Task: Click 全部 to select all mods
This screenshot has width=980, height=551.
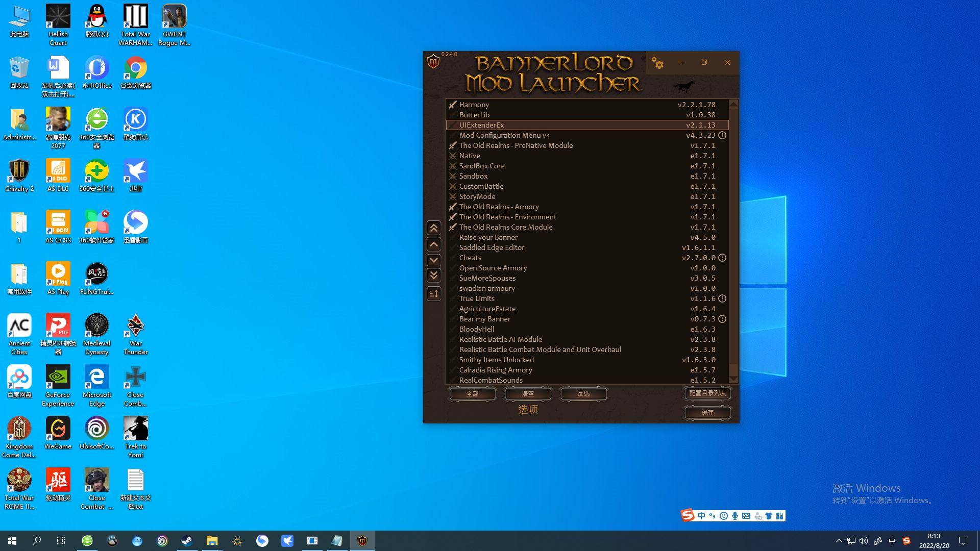Action: (472, 394)
